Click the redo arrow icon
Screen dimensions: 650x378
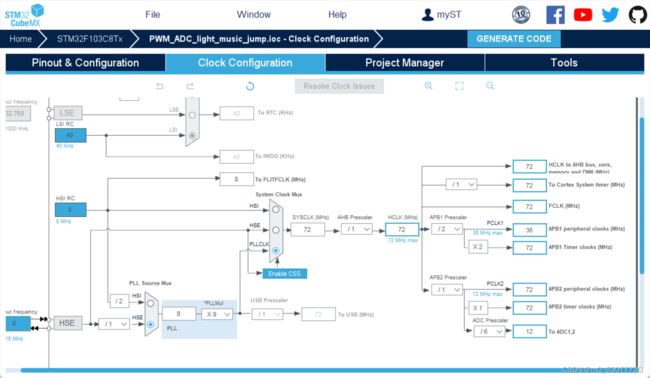point(190,86)
